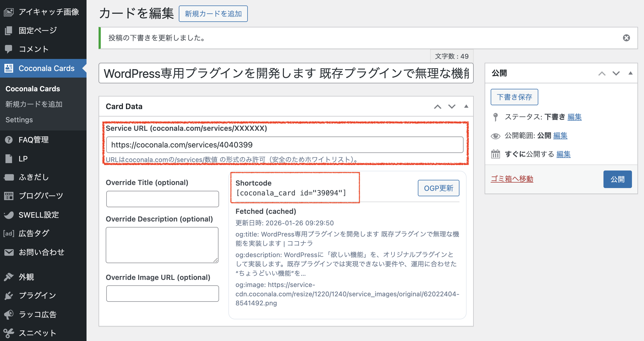Click the 固定ページ pages icon
644x341 pixels.
pyautogui.click(x=9, y=30)
